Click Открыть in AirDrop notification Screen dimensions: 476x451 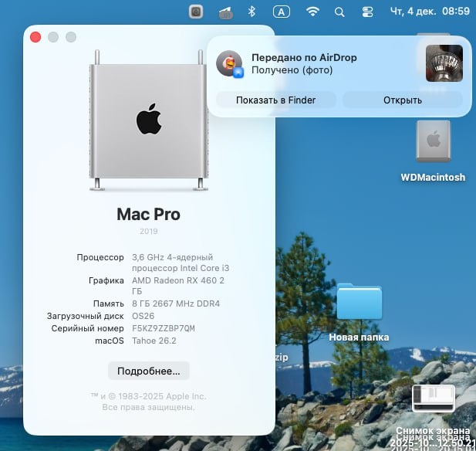pyautogui.click(x=403, y=100)
